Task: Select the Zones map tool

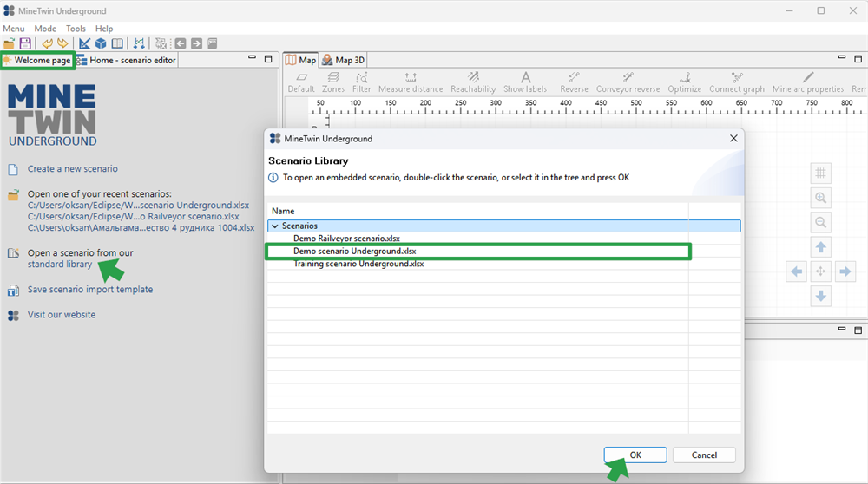Action: [x=333, y=82]
